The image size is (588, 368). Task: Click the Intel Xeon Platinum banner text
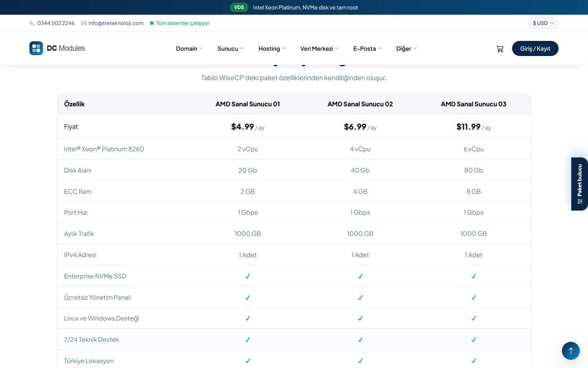(305, 7)
